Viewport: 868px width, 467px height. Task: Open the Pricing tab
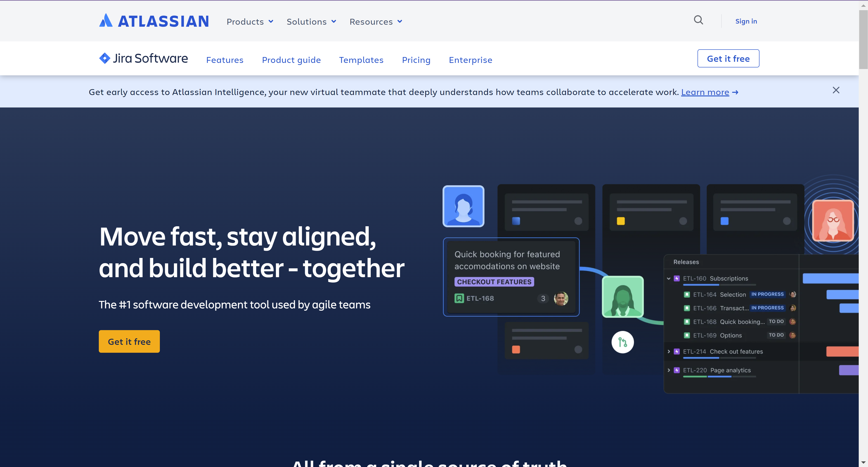click(x=416, y=60)
